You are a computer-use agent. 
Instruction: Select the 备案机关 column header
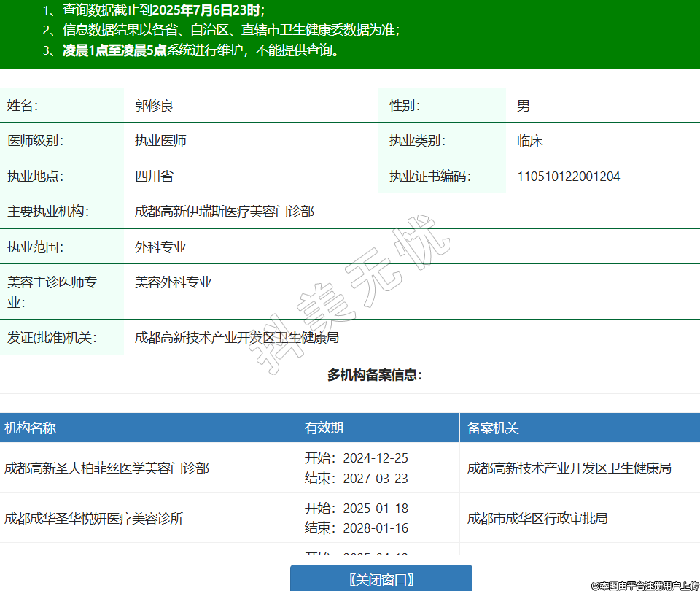click(493, 428)
